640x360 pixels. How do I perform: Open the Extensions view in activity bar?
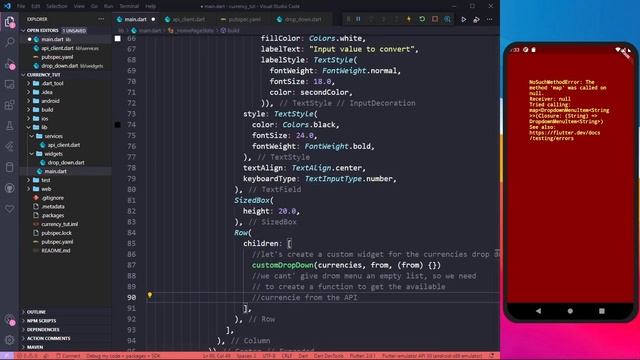pos(9,105)
